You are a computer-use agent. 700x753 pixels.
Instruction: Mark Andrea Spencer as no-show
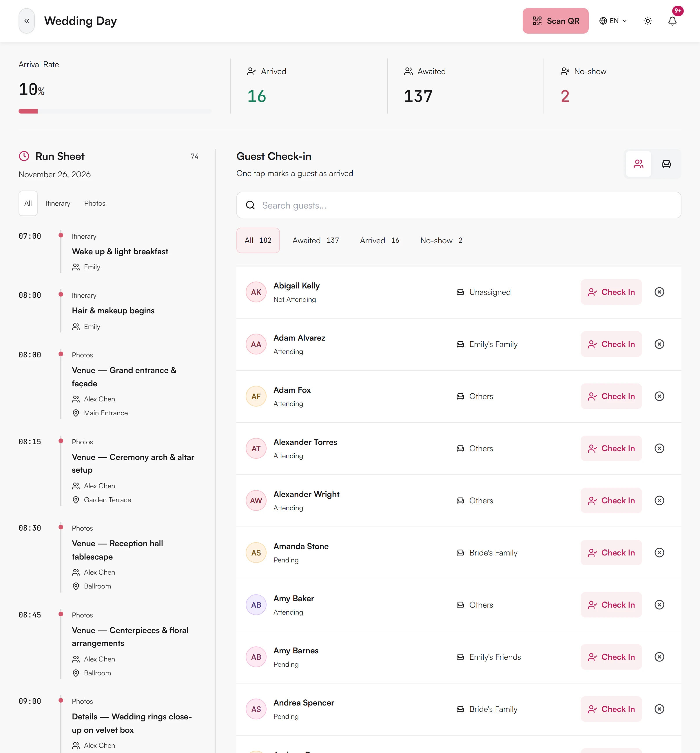[659, 709]
